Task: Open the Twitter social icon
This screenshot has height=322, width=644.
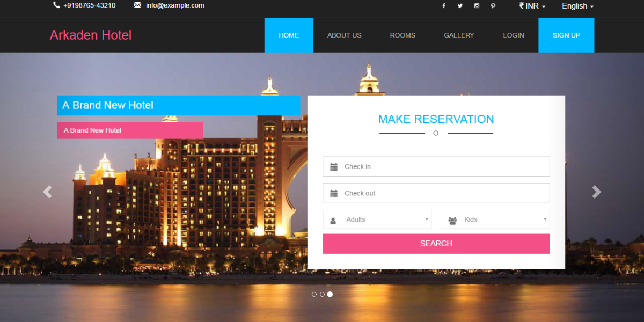Action: pos(460,6)
